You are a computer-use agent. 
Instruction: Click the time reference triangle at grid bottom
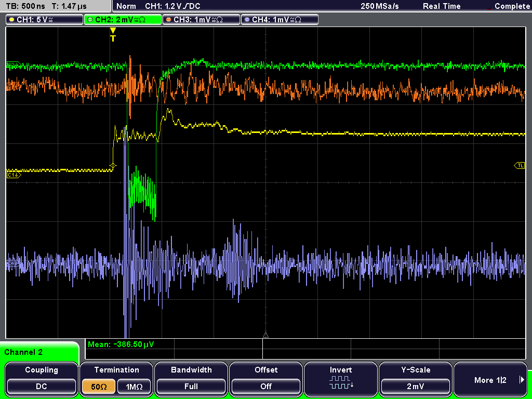pyautogui.click(x=265, y=335)
